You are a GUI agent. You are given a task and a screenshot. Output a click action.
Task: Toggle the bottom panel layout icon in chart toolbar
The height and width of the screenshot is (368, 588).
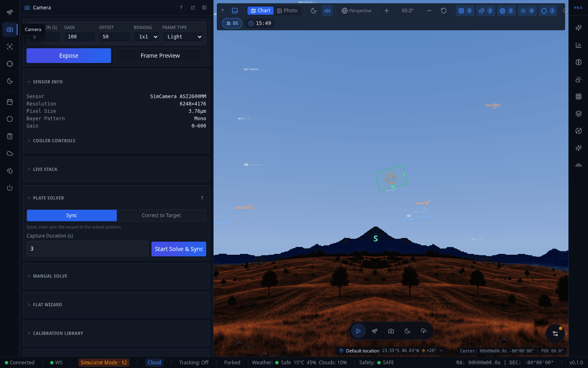(235, 11)
